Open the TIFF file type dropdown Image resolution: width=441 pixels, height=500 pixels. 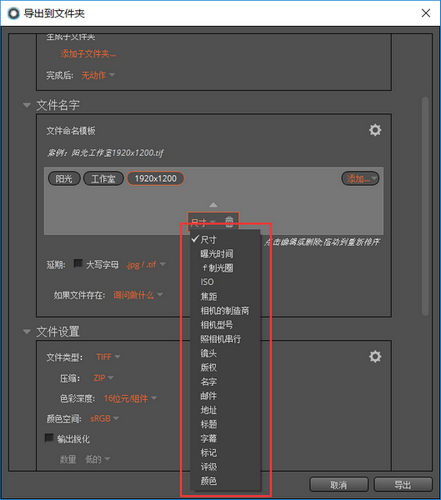pos(108,357)
